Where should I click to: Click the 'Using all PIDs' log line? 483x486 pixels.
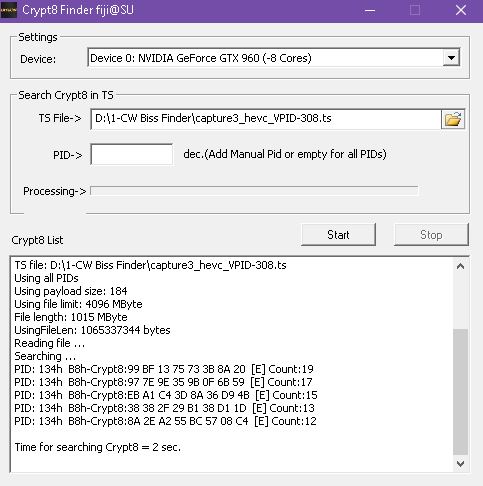coord(46,278)
